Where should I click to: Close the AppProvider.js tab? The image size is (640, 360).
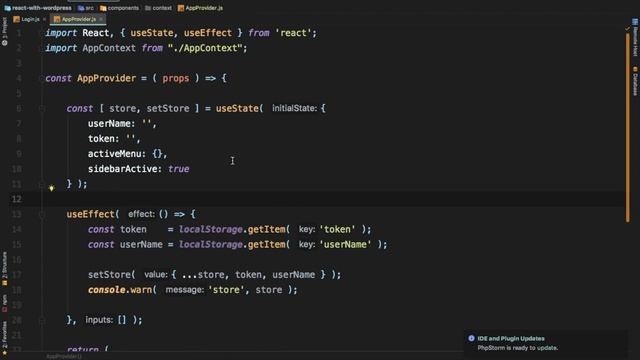(101, 19)
